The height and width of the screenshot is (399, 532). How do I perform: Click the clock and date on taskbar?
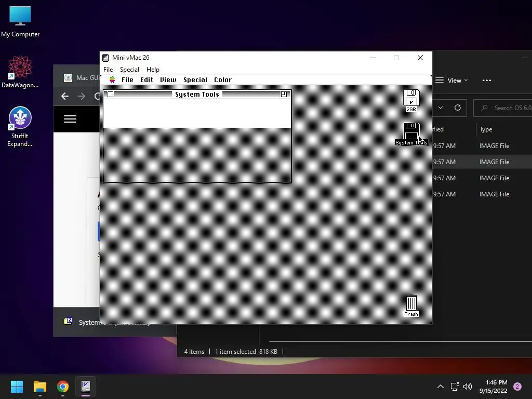coord(494,387)
